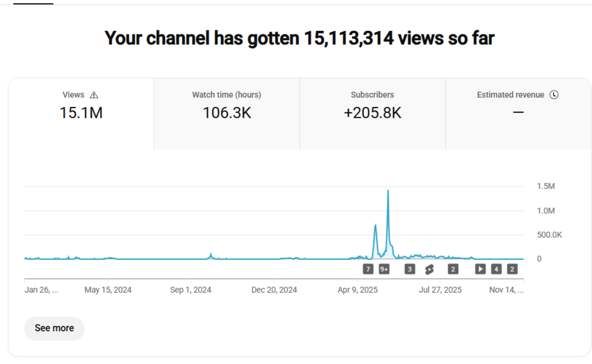592x364 pixels.
Task: Click the tallest spike in the views chart
Action: coord(388,192)
